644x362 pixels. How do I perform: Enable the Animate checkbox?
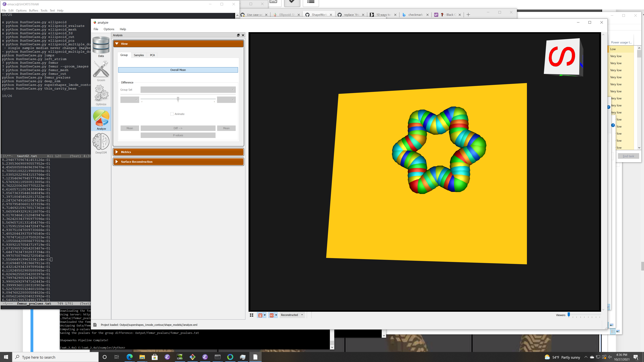(172, 114)
